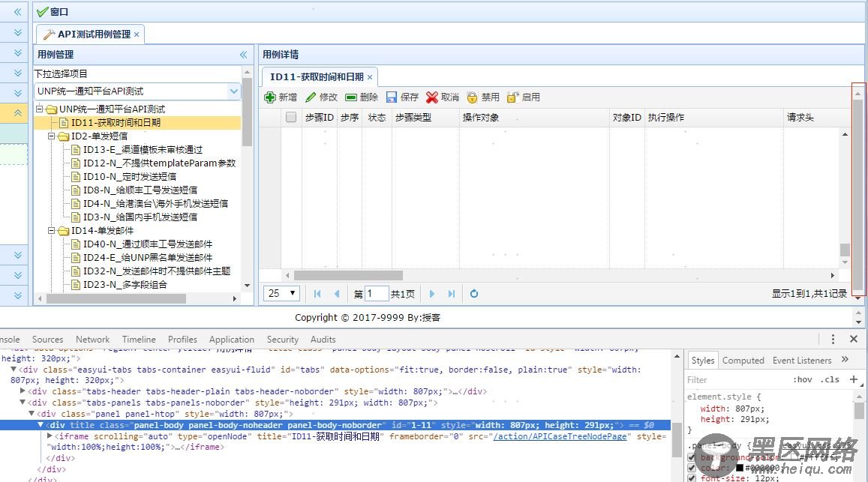The height and width of the screenshot is (482, 868).
Task: Switch to the Sources DevTools tab
Action: click(47, 340)
